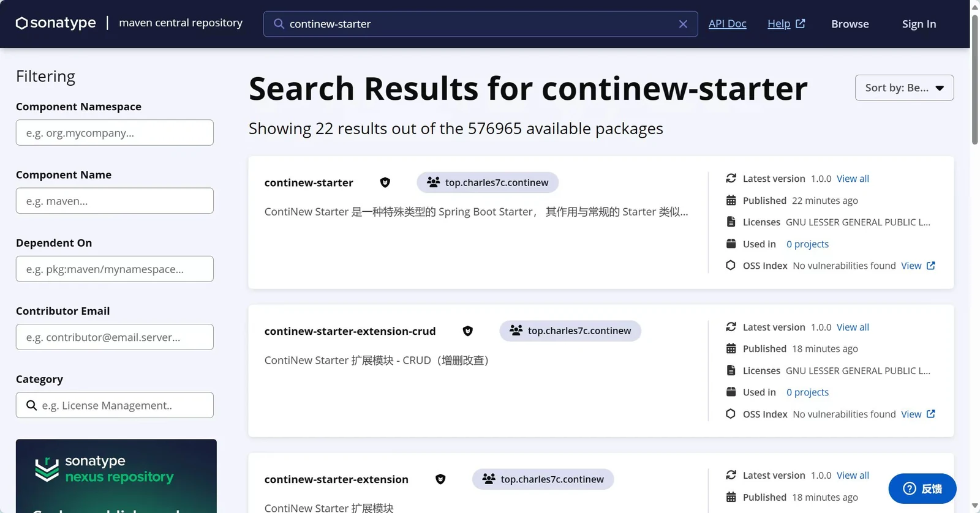Screen dimensions: 980x513
Task: Open the top.charles7c.continew namespace badge on continew-starter card
Action: pyautogui.click(x=488, y=182)
